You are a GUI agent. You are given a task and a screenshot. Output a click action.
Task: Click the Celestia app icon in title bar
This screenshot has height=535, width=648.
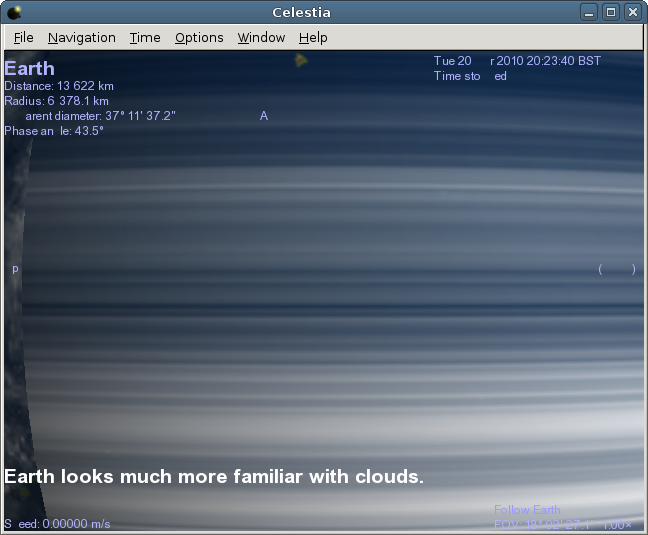(14, 12)
